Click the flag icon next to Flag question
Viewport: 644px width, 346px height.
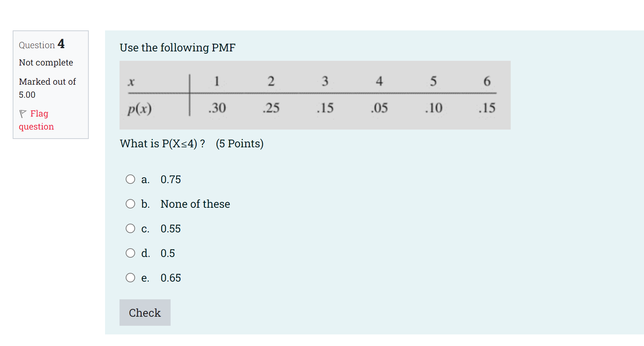(23, 113)
